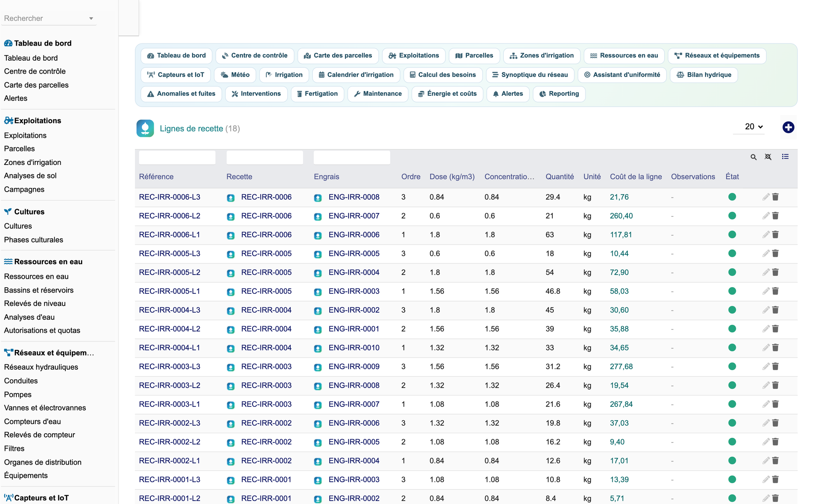Screen dimensions: 815x504
Task: Open the Rechercher dropdown
Action: tap(49, 18)
